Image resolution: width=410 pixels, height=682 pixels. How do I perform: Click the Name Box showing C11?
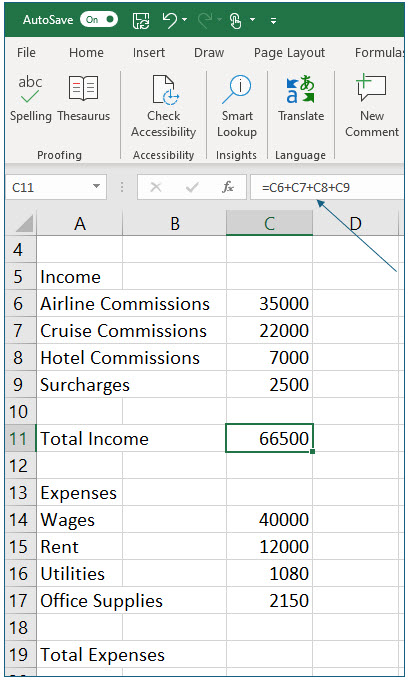[x=48, y=187]
